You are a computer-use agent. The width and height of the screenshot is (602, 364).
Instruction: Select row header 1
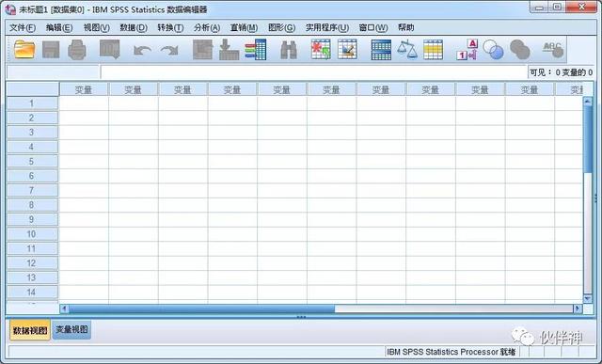pos(32,103)
